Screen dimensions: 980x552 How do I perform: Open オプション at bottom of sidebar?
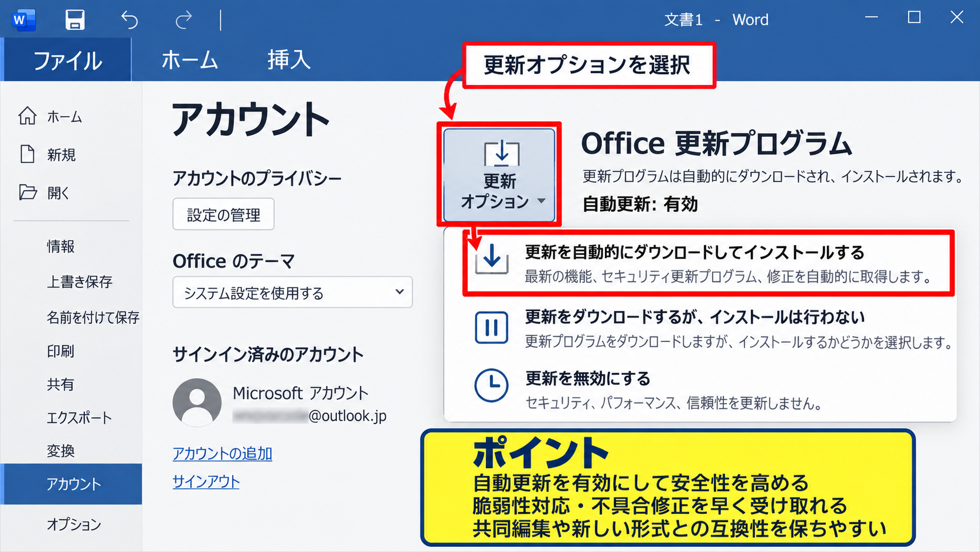74,524
